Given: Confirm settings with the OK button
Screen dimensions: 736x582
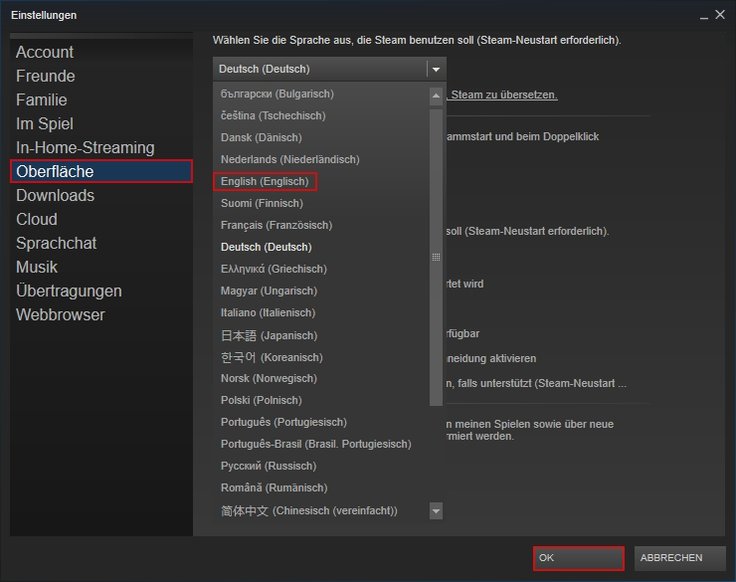Looking at the screenshot, I should [x=579, y=558].
